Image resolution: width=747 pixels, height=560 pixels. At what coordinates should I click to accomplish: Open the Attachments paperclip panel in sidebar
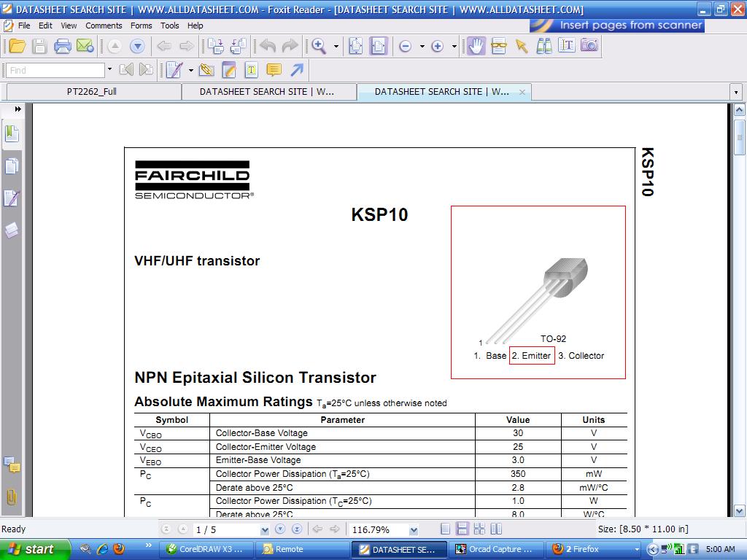(12, 497)
